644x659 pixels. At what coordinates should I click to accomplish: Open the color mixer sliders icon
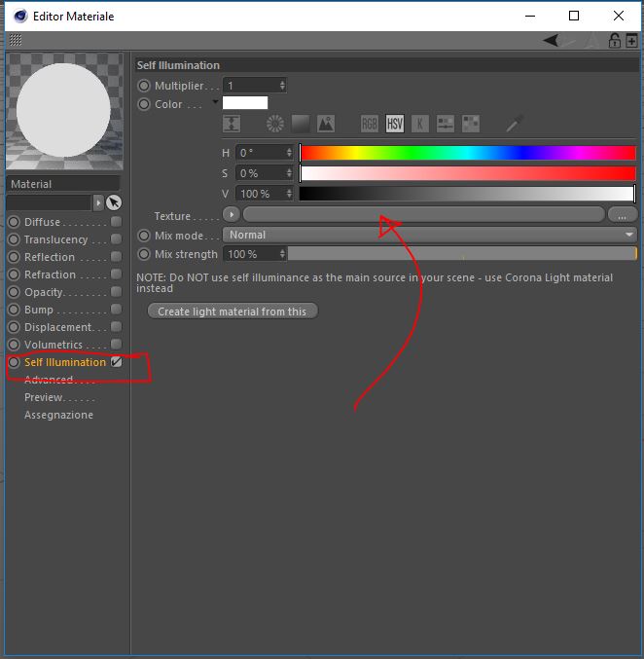pos(446,124)
